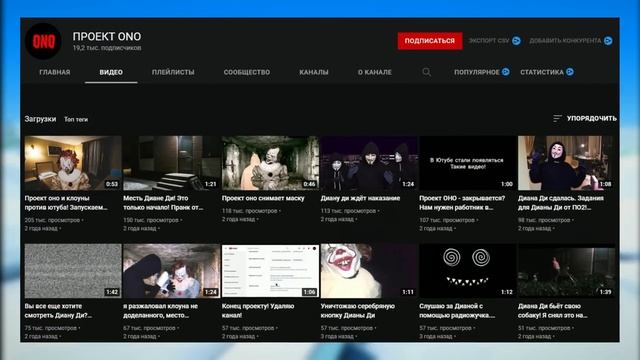Click Добавить конкурента
This screenshot has height=360, width=640.
point(565,41)
